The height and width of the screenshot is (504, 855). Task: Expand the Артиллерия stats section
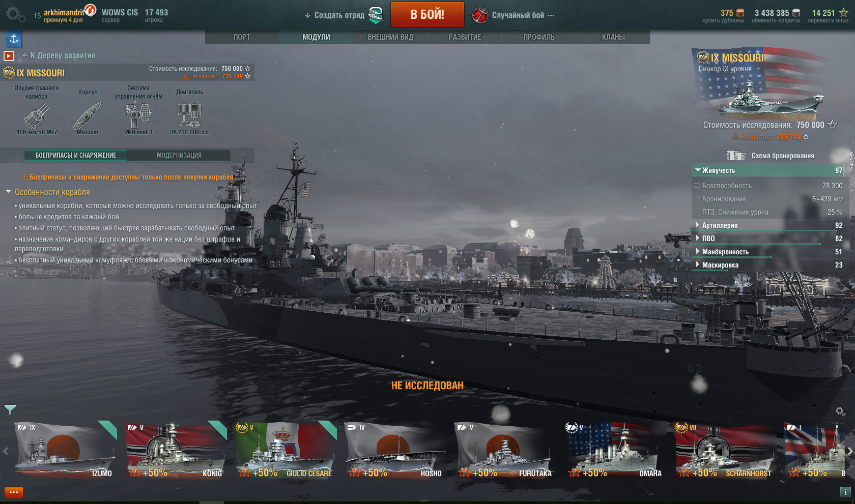[x=768, y=225]
